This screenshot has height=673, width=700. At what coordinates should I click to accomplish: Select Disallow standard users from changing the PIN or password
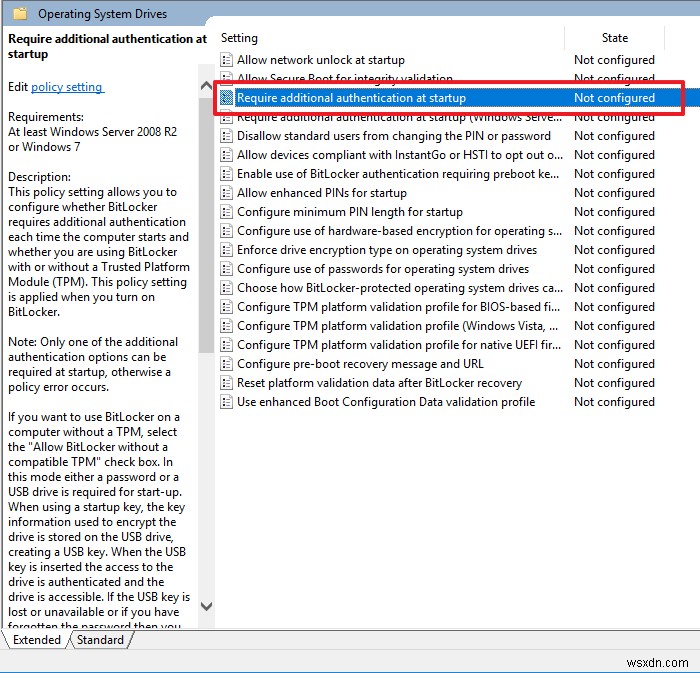394,136
